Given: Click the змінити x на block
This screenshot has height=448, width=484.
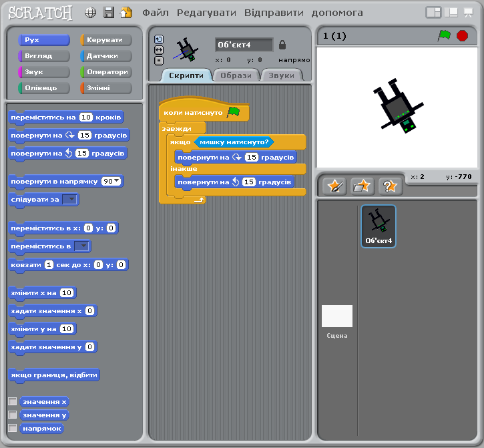Looking at the screenshot, I should coord(42,292).
